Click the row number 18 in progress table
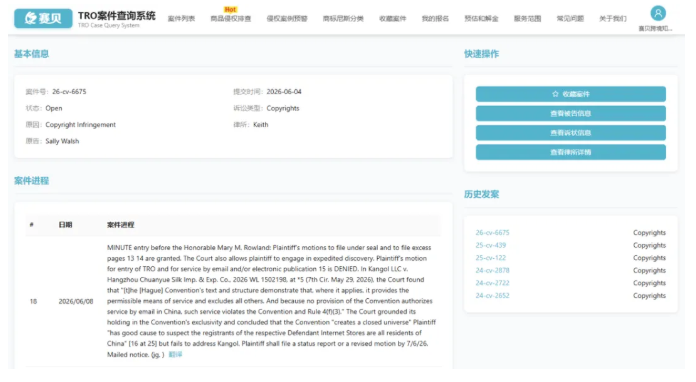 coord(33,301)
